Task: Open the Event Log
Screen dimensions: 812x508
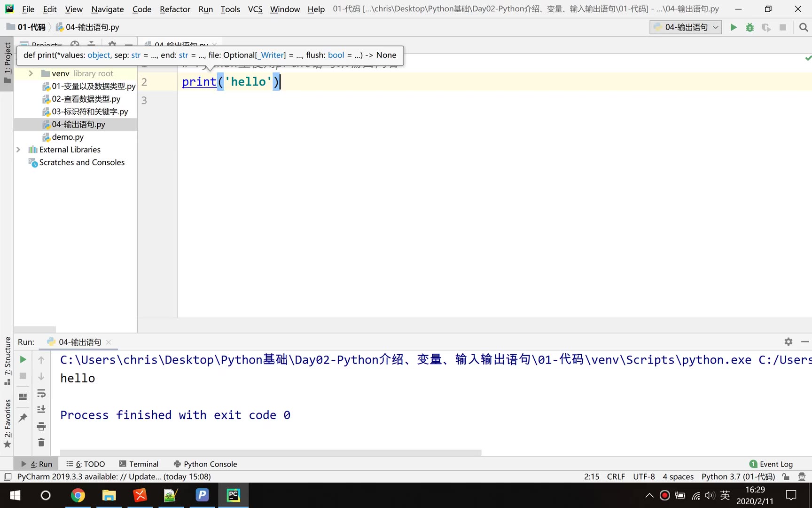Action: 771,464
